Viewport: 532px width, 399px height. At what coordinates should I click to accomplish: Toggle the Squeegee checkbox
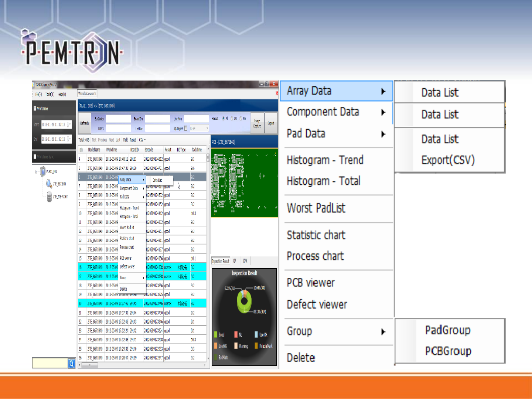tap(186, 129)
